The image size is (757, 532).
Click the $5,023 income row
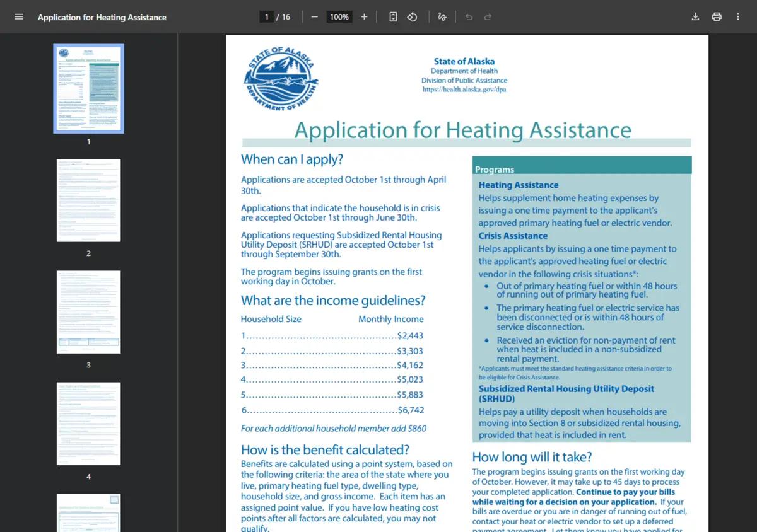[x=332, y=379]
